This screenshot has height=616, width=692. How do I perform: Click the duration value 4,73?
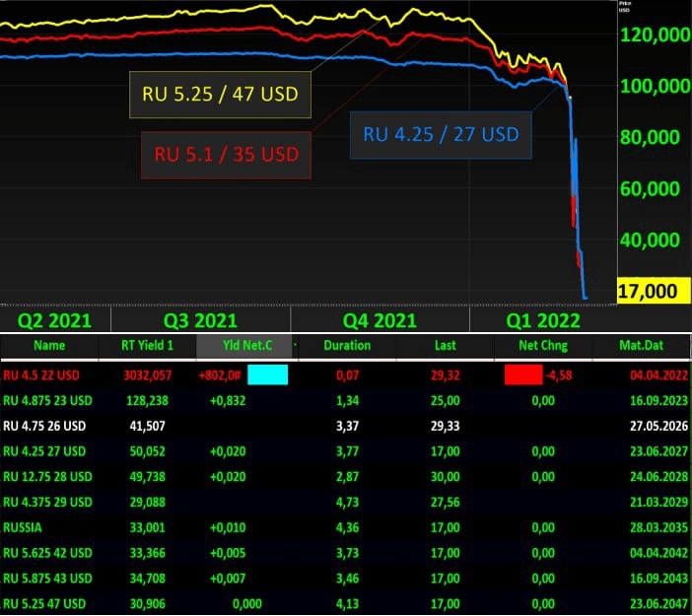tap(347, 502)
